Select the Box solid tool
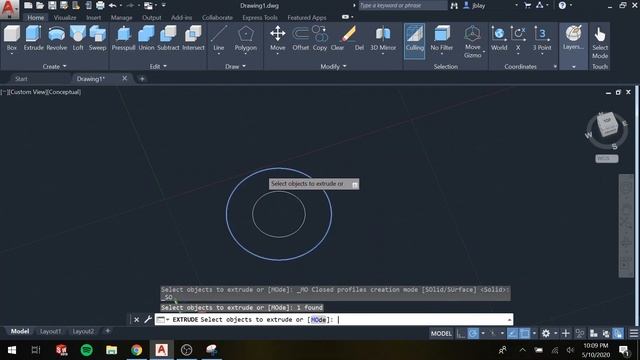This screenshot has height=360, width=640. (11, 38)
